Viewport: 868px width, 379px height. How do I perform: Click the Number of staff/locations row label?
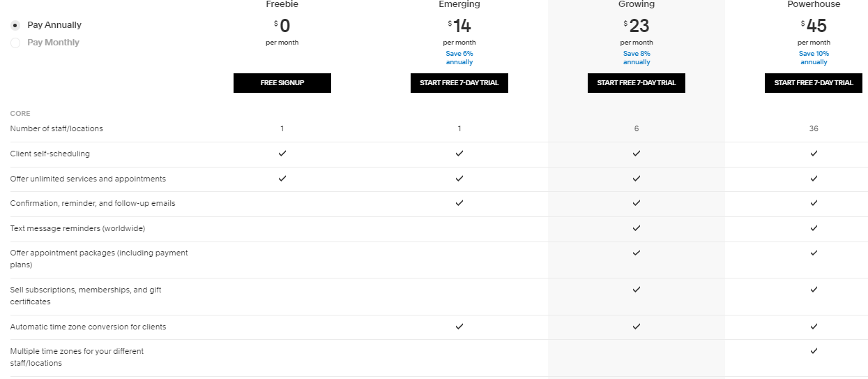coord(56,128)
